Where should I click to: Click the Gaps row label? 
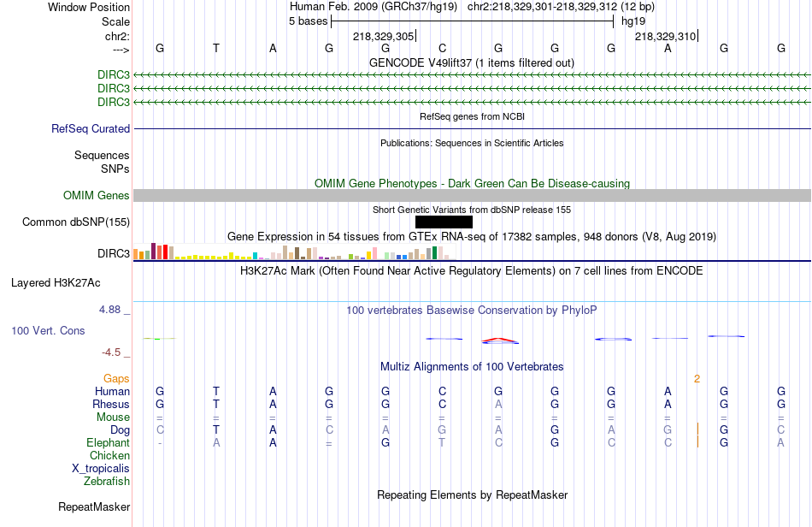pyautogui.click(x=116, y=379)
